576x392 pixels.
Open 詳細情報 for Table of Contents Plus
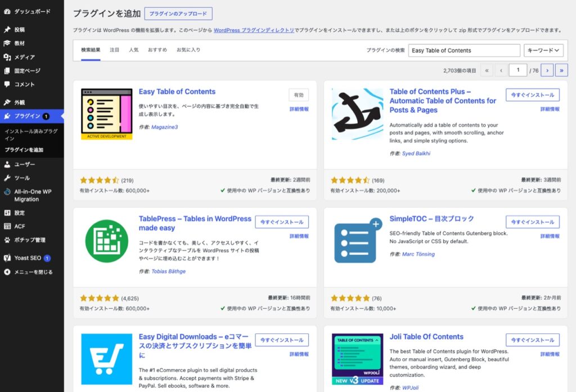click(x=550, y=109)
